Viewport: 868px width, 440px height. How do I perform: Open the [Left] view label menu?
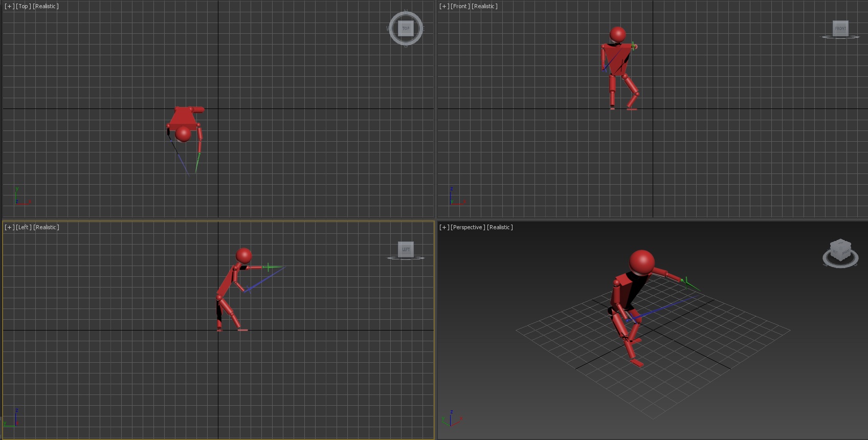point(24,227)
